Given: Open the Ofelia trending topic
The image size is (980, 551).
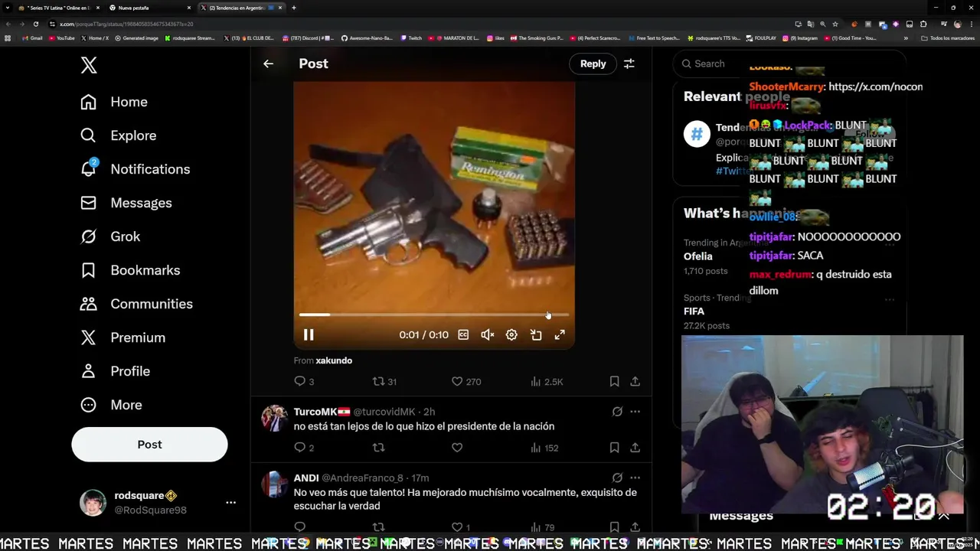Looking at the screenshot, I should click(698, 256).
